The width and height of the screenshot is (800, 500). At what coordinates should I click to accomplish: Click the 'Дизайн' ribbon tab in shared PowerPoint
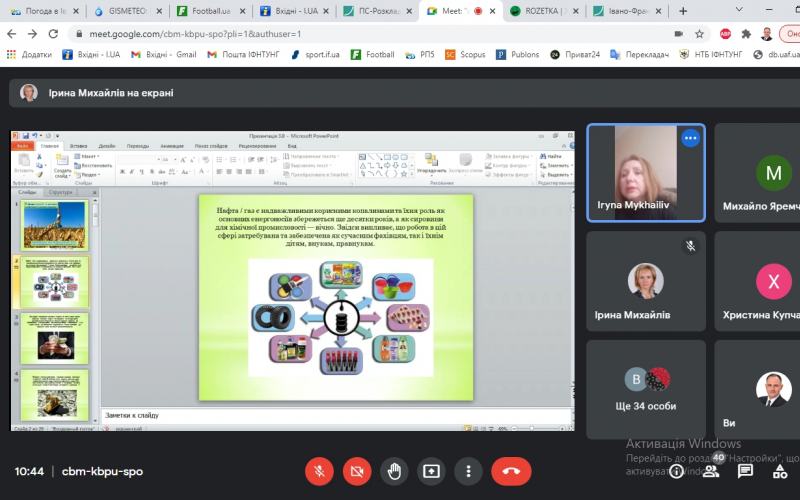[x=107, y=146]
